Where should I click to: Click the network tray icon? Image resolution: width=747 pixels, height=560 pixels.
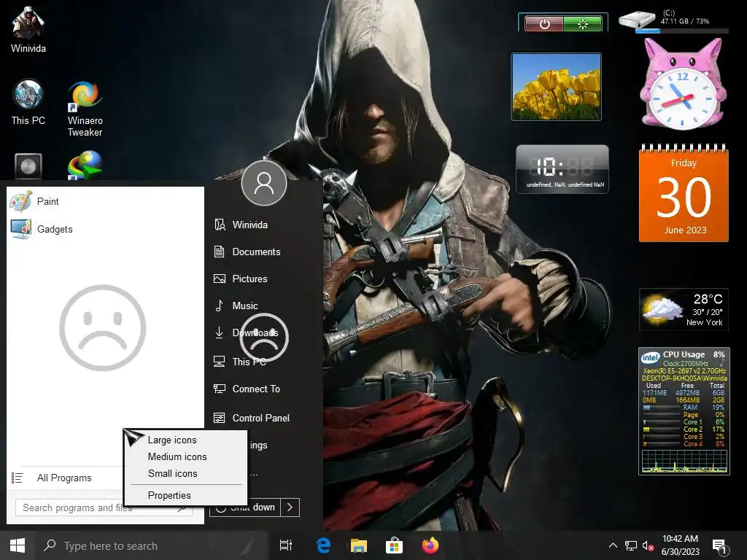631,545
